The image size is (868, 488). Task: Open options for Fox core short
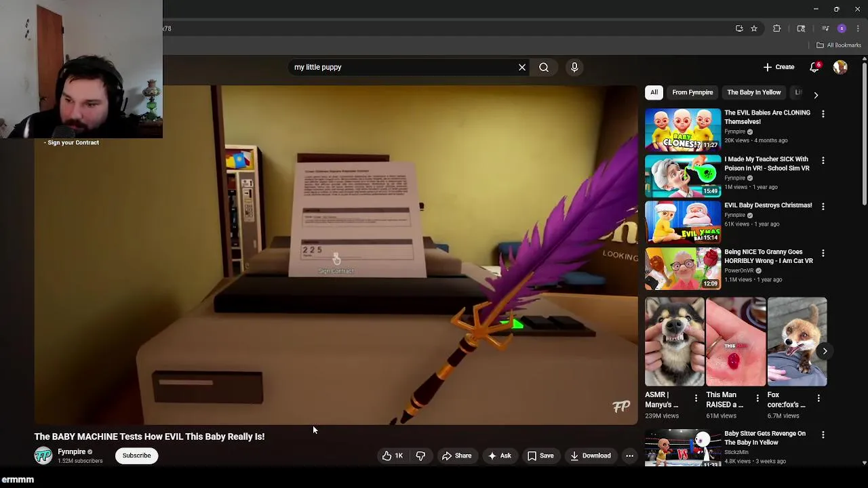coord(818,399)
